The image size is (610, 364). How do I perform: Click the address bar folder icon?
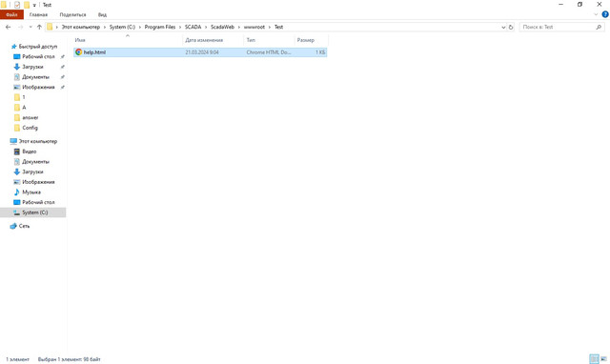[x=50, y=28]
